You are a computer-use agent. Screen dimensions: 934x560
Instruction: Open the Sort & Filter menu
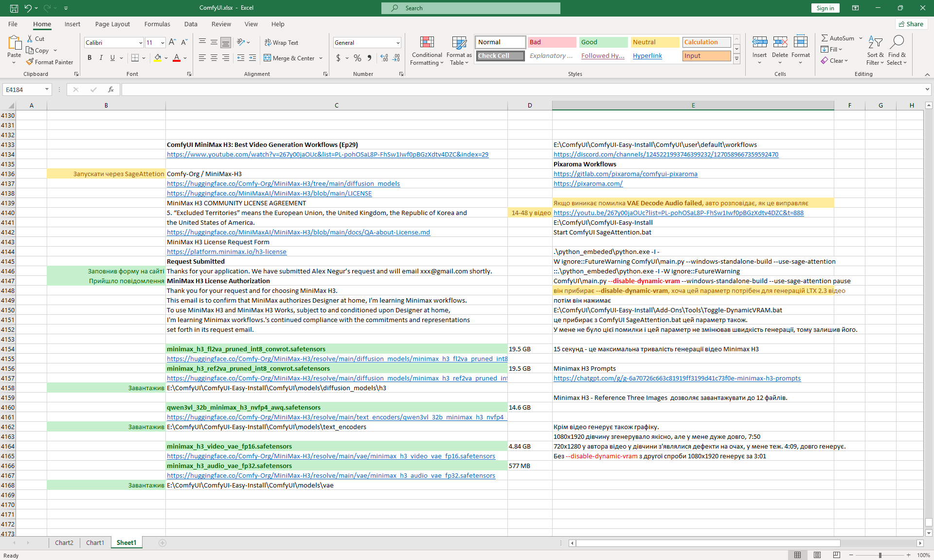coord(875,51)
